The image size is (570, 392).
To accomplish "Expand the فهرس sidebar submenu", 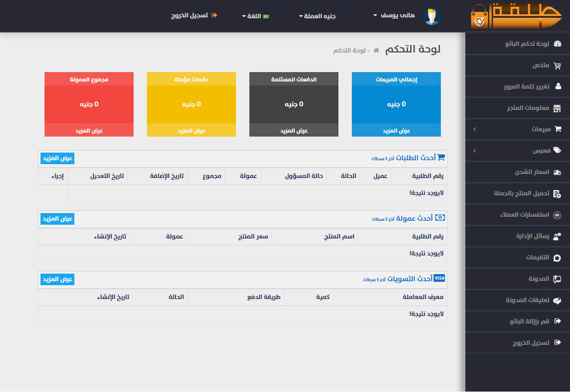I will coord(517,151).
